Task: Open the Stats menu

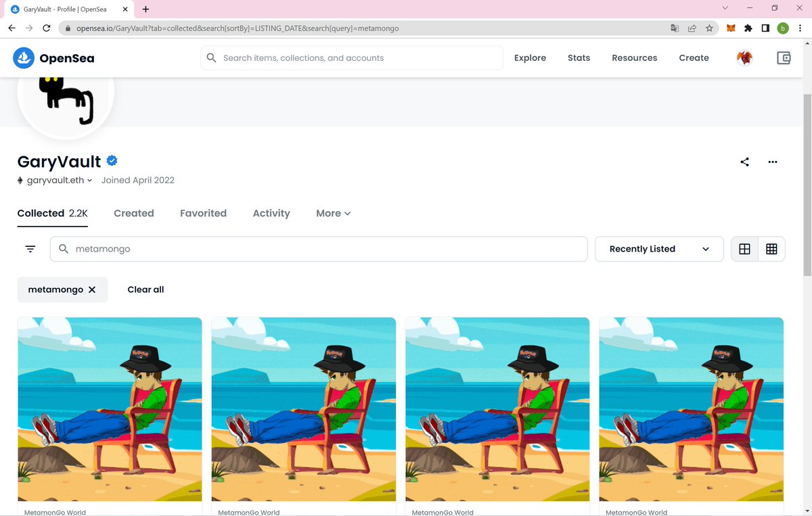Action: [579, 58]
